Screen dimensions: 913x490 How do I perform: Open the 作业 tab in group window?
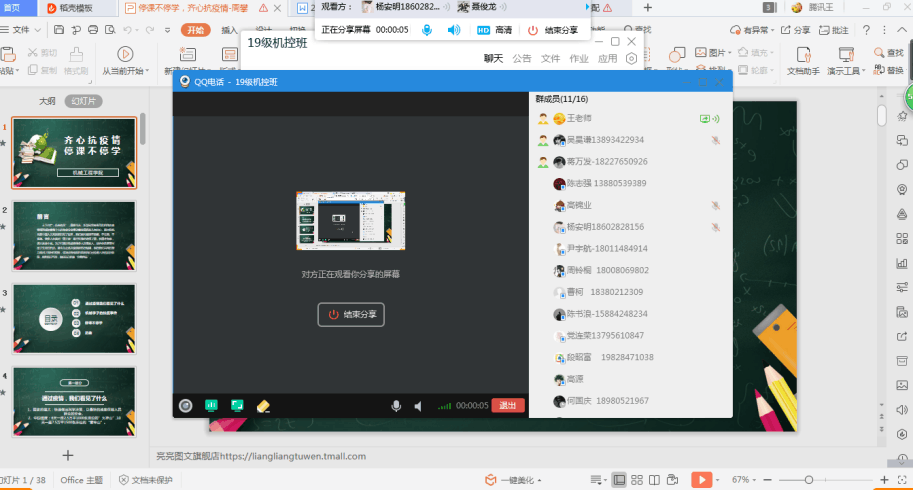point(579,58)
